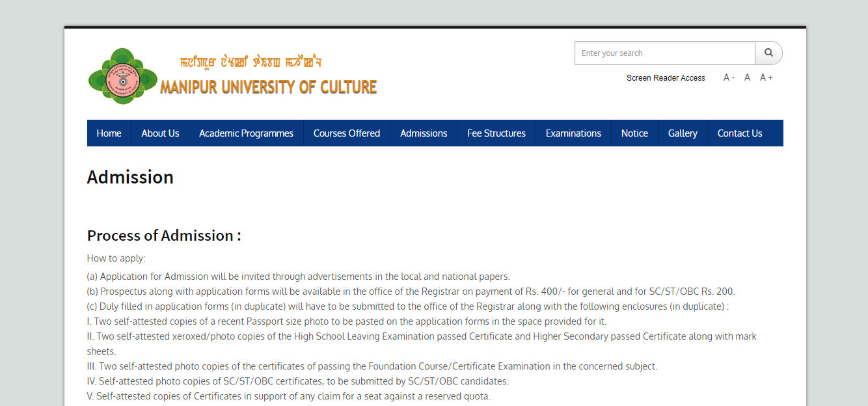Navigate to the Contact Us page
This screenshot has width=868, height=406.
[x=740, y=133]
